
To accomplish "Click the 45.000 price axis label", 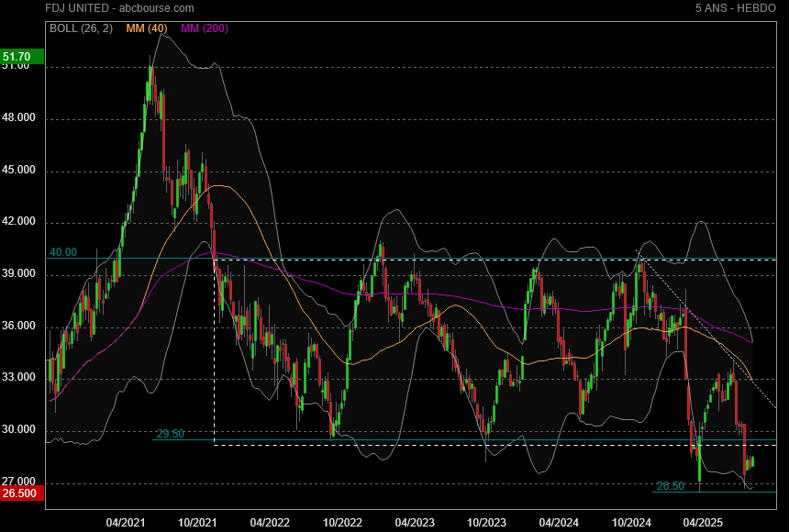I will [18, 170].
